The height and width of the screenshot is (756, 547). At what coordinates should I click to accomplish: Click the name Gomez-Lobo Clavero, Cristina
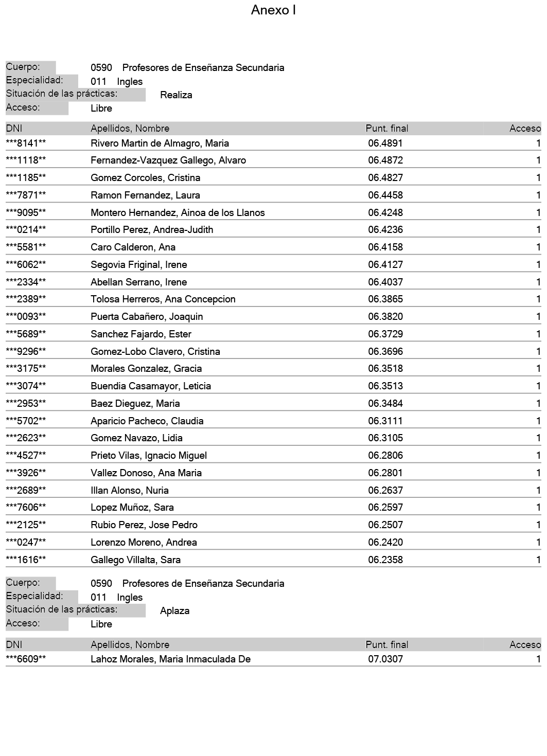pyautogui.click(x=155, y=351)
